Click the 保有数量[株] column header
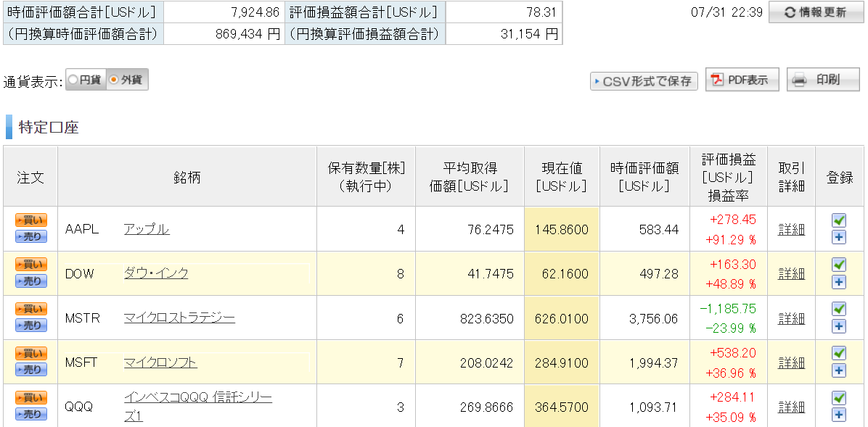This screenshot has height=427, width=868. coord(366,177)
